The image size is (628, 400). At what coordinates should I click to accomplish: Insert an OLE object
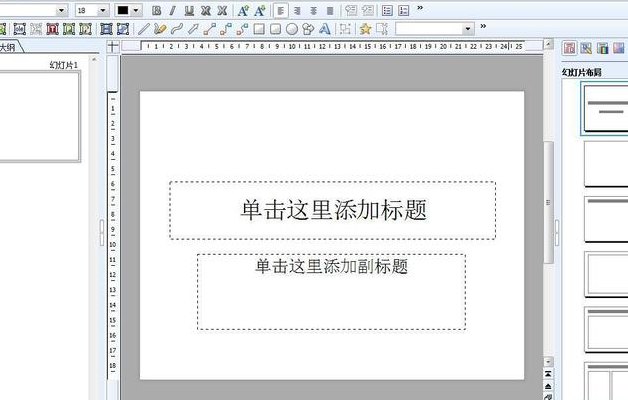(x=20, y=29)
